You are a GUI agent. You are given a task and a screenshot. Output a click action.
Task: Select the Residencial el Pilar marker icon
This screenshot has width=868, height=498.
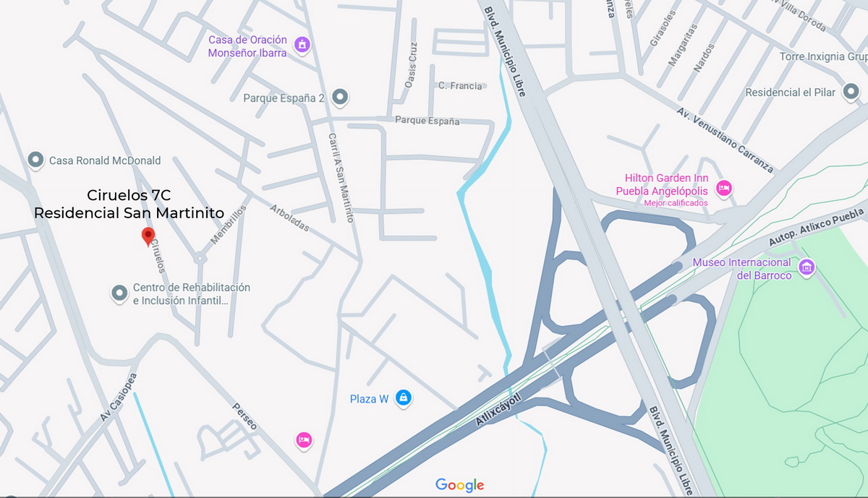click(849, 93)
